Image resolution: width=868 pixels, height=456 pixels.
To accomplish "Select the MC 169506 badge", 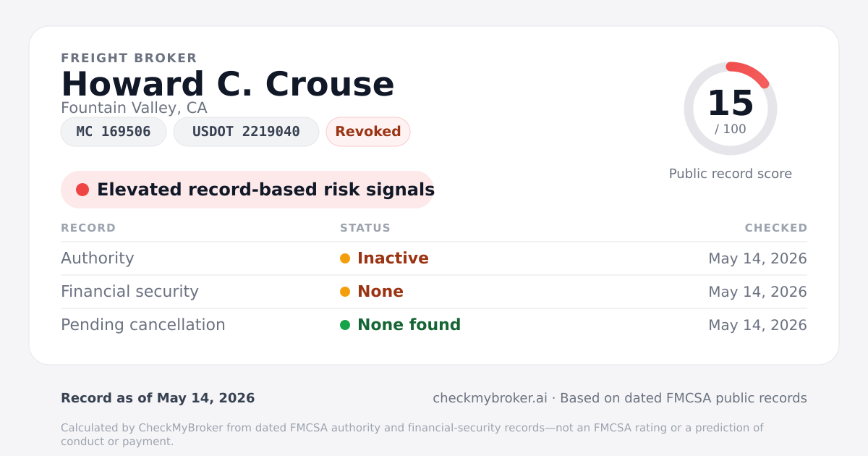I will (x=114, y=132).
